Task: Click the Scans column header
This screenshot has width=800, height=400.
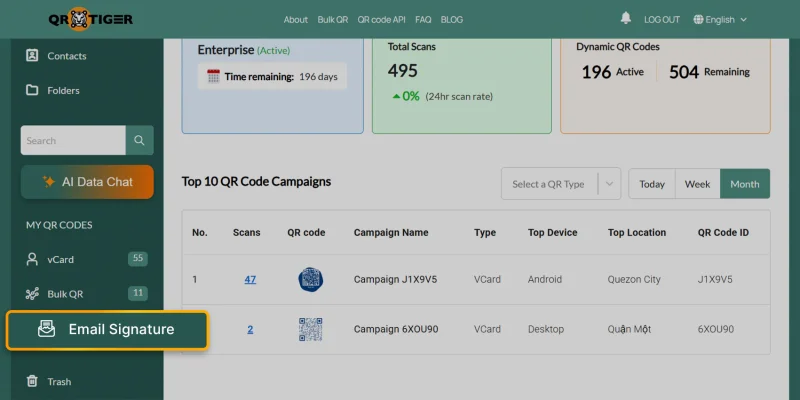Action: 246,233
